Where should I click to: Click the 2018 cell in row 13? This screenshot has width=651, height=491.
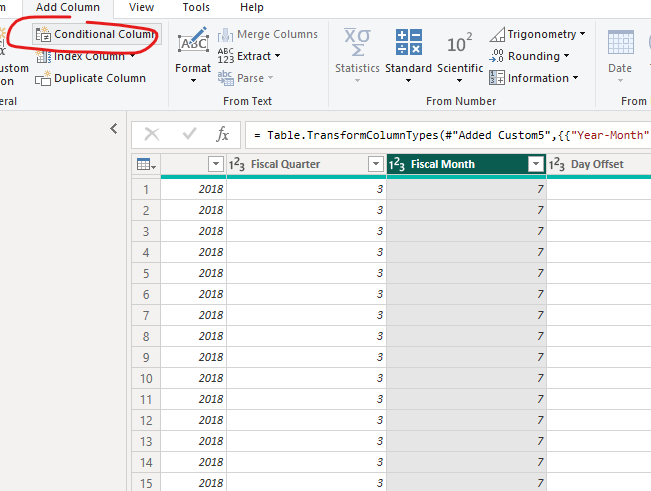tap(193, 441)
